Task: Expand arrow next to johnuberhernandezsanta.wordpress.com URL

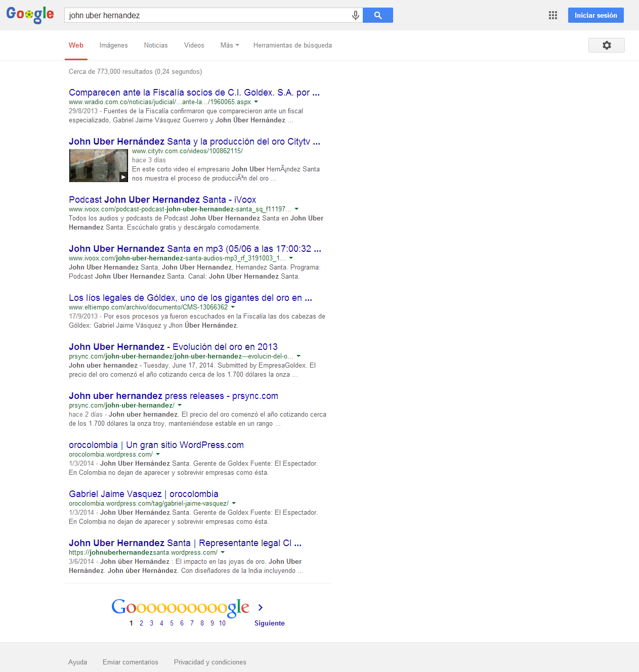Action: tap(223, 552)
